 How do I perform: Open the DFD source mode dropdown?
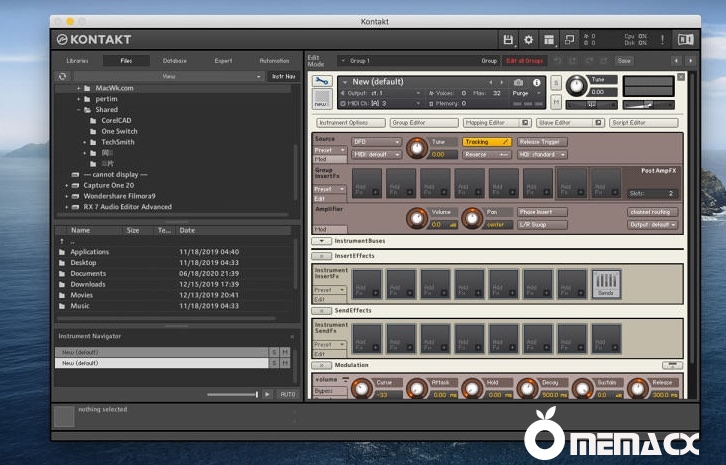pyautogui.click(x=376, y=142)
